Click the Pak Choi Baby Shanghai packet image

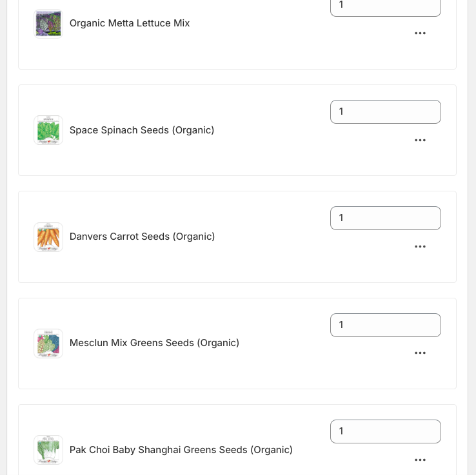pos(48,450)
